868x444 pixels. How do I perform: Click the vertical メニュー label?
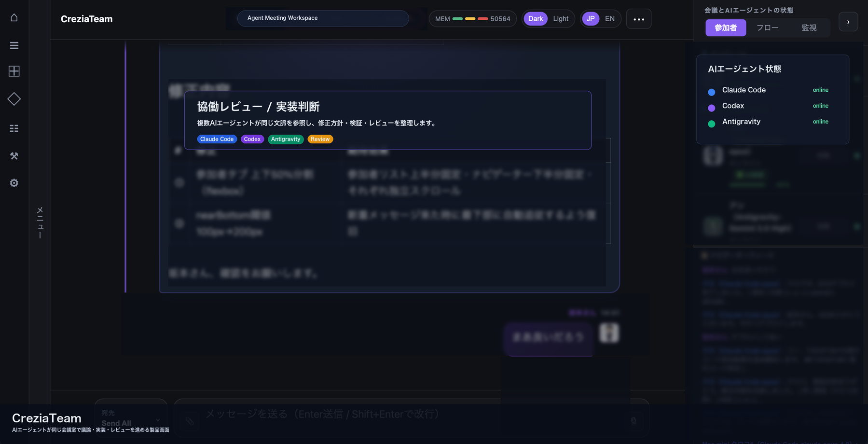40,222
